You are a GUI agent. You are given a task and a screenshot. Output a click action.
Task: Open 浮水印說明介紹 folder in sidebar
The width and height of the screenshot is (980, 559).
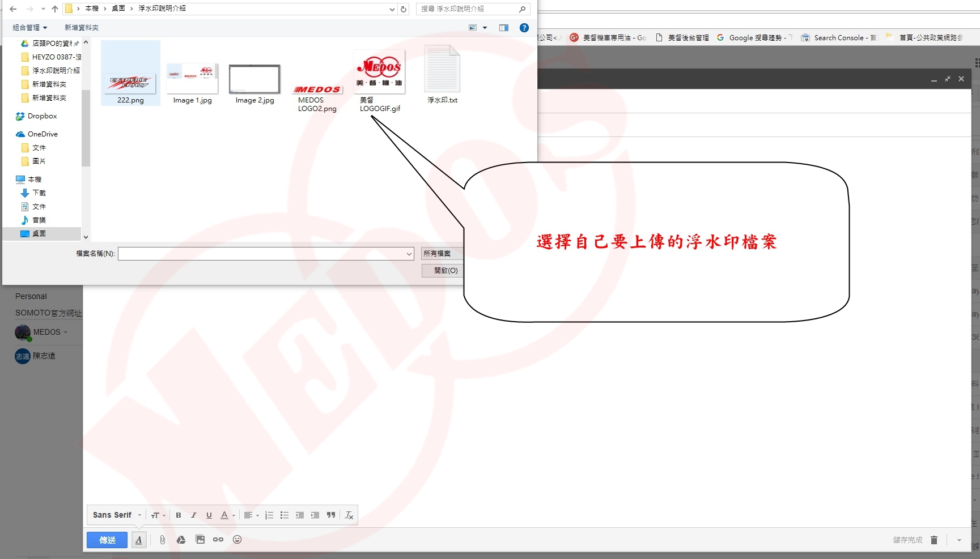tap(51, 71)
